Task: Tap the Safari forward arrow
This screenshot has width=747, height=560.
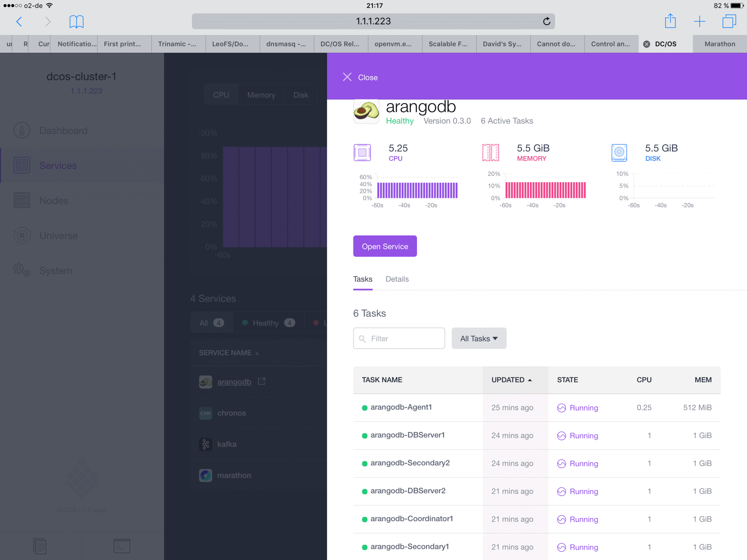Action: click(48, 22)
